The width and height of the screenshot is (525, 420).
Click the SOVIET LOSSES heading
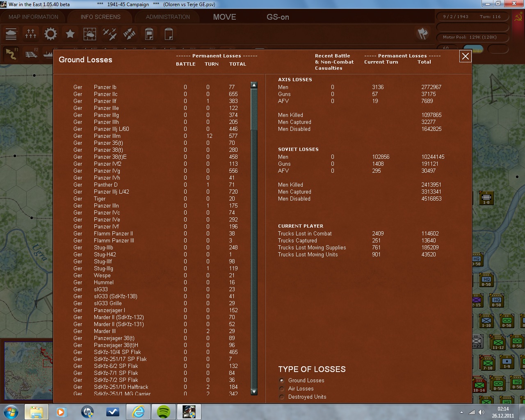(298, 149)
